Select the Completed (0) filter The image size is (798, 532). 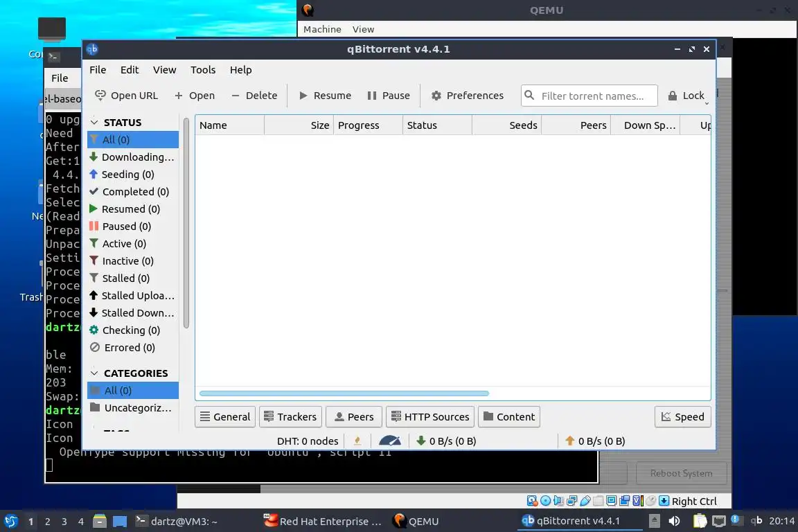[133, 191]
